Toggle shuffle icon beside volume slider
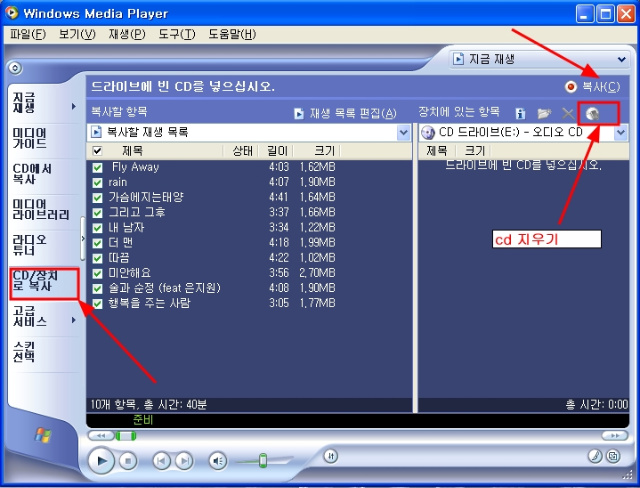Image resolution: width=640 pixels, height=488 pixels. [x=331, y=456]
